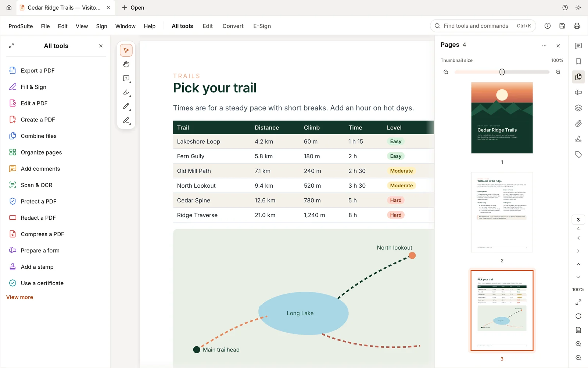Open the Compress a PDF tool
This screenshot has width=588, height=368.
pyautogui.click(x=56, y=234)
